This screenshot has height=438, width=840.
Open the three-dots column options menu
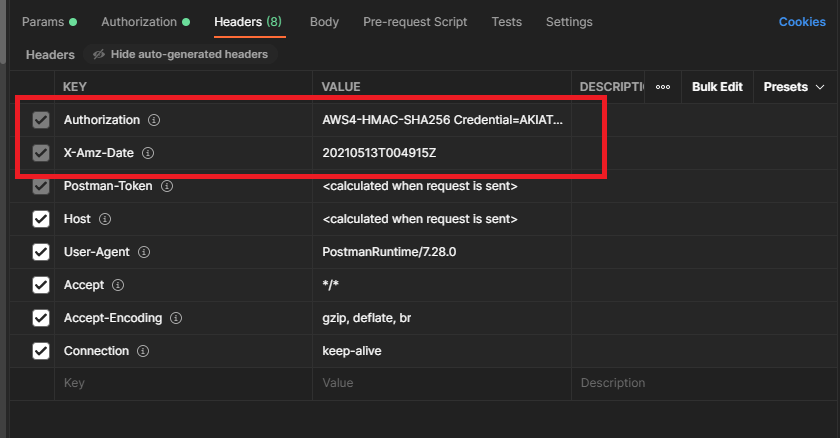click(x=663, y=87)
